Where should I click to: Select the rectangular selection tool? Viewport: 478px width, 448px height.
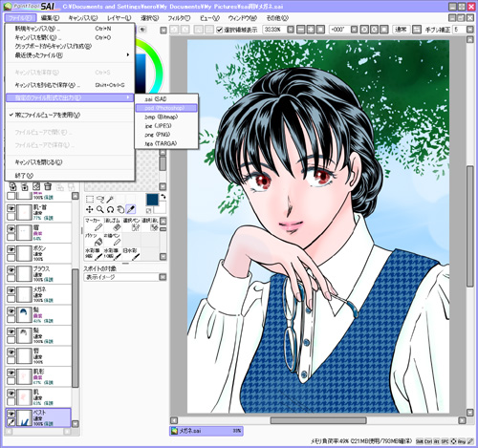(x=90, y=200)
